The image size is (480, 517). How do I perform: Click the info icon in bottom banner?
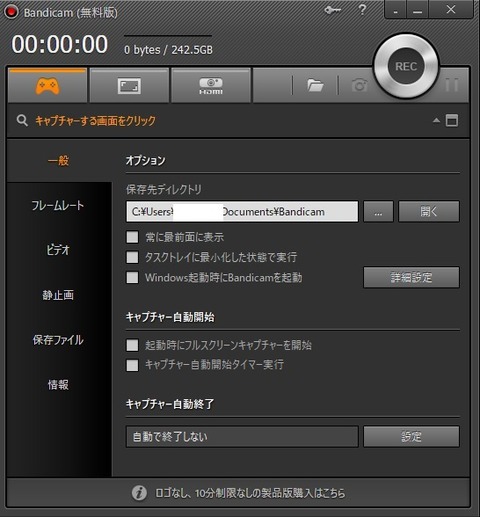coord(139,493)
